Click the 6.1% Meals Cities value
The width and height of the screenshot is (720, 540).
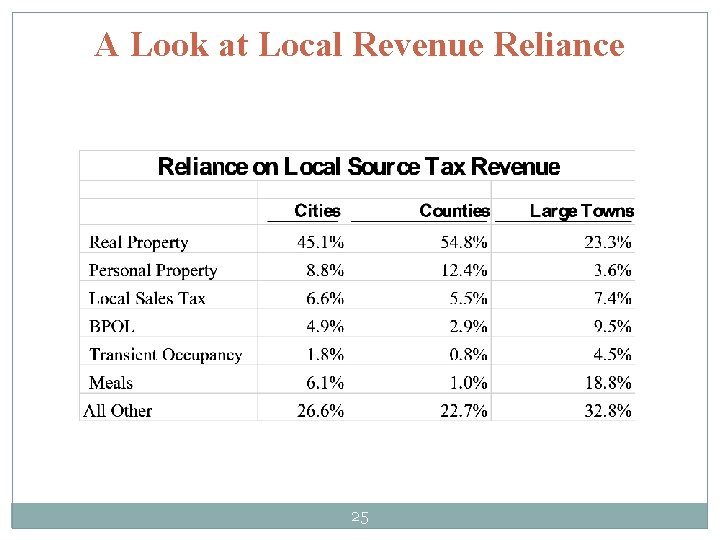point(325,382)
